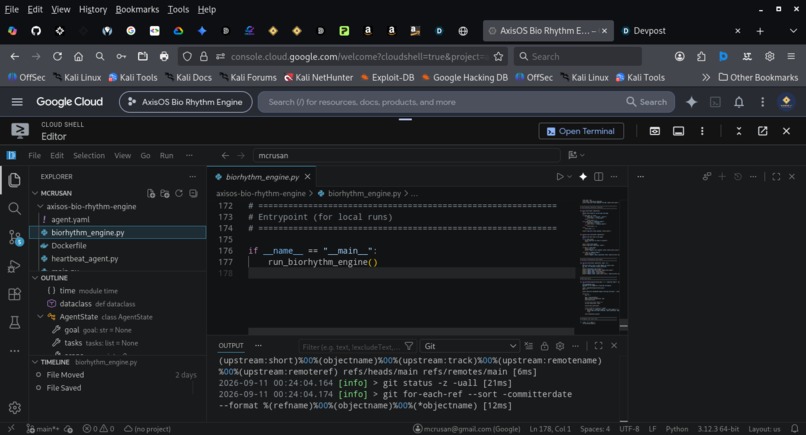The image size is (806, 435).
Task: Open the Extensions view in activity bar
Action: tap(14, 294)
